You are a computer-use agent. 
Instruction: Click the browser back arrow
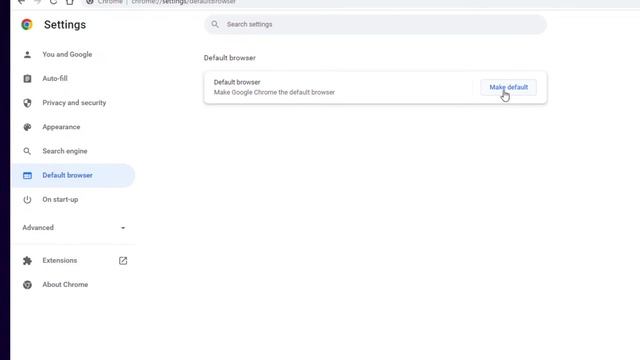(x=21, y=2)
